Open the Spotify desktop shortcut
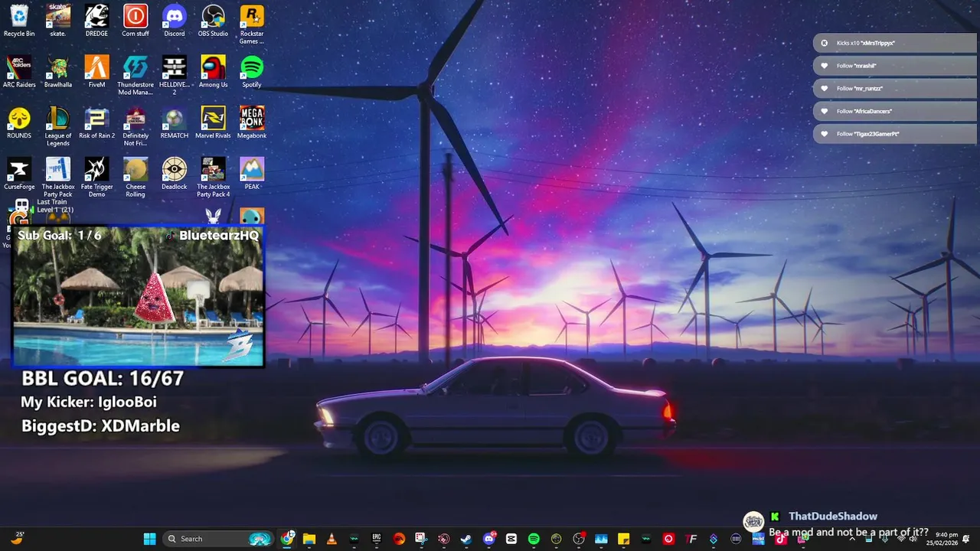 click(x=252, y=72)
